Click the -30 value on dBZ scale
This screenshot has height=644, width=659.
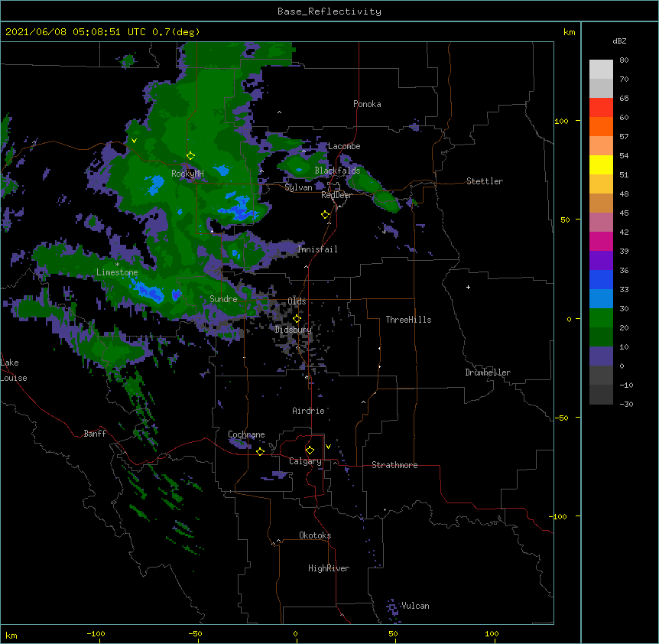click(626, 404)
